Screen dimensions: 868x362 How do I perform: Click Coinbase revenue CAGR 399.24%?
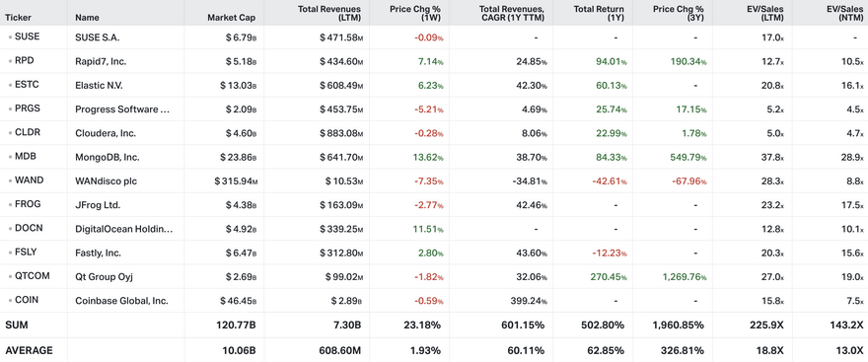pyautogui.click(x=530, y=301)
